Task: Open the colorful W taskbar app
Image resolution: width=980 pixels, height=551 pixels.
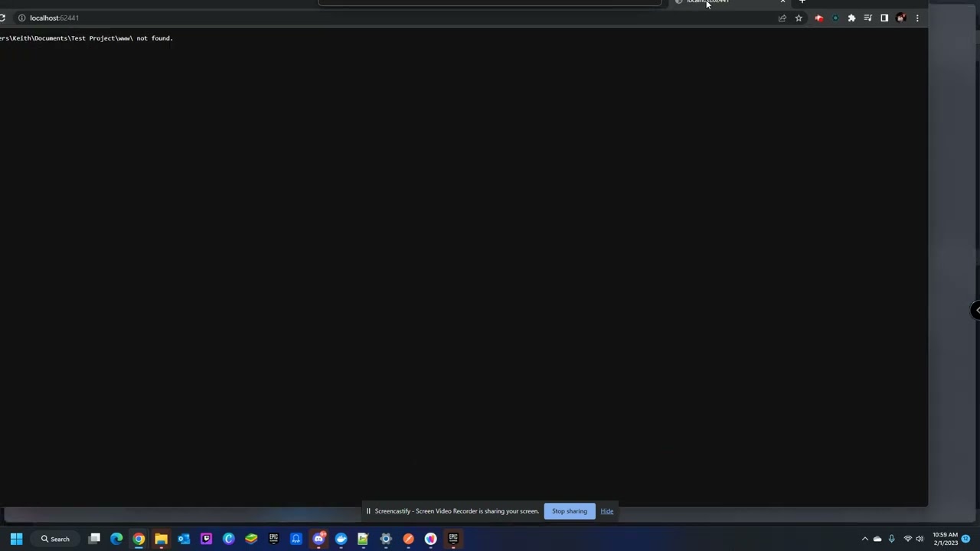Action: click(430, 539)
